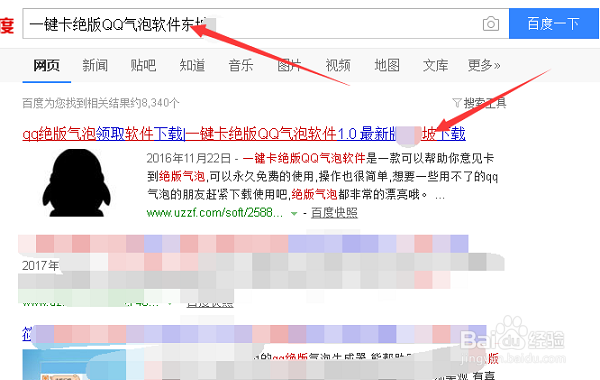
Task: Open the 视频 tab
Action: (338, 65)
